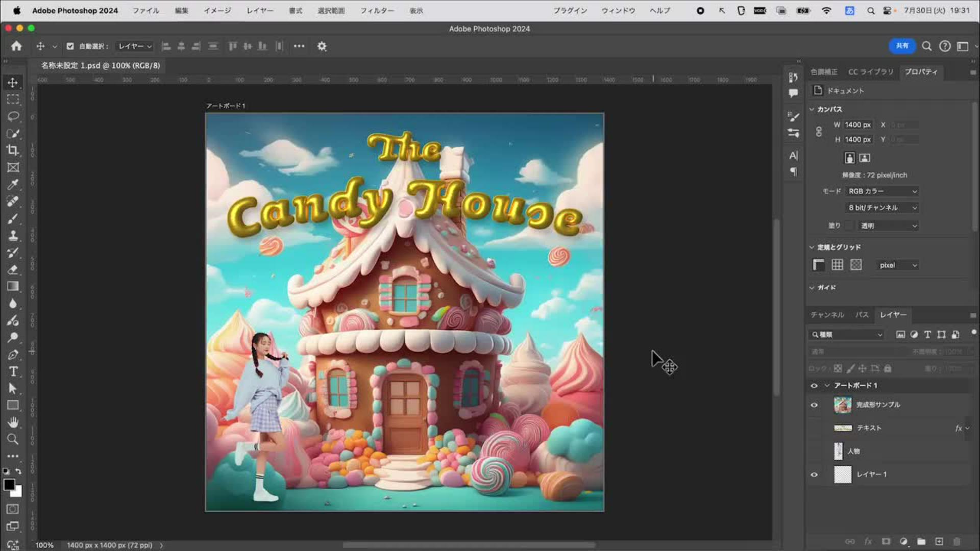Hide the 完成形サンプル layer

(x=814, y=405)
